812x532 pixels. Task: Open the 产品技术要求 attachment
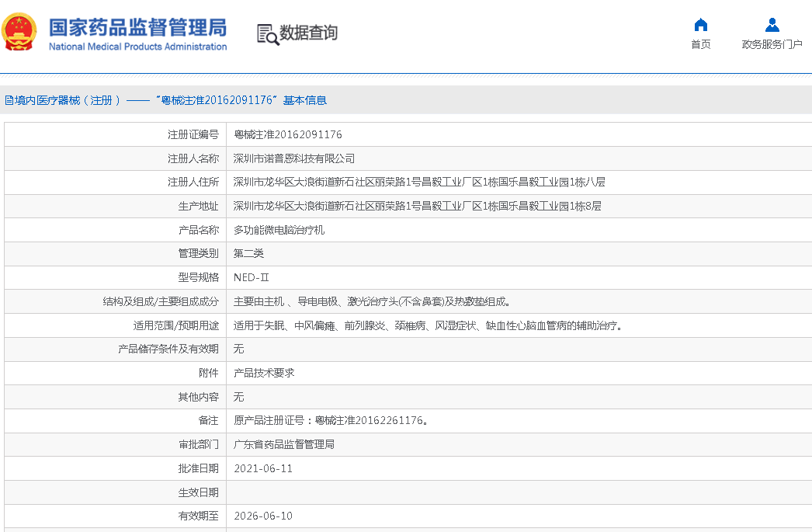click(x=264, y=373)
